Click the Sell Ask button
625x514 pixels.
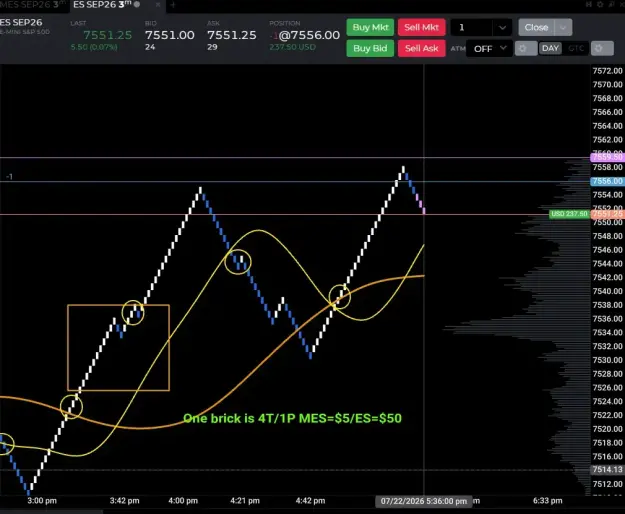422,49
